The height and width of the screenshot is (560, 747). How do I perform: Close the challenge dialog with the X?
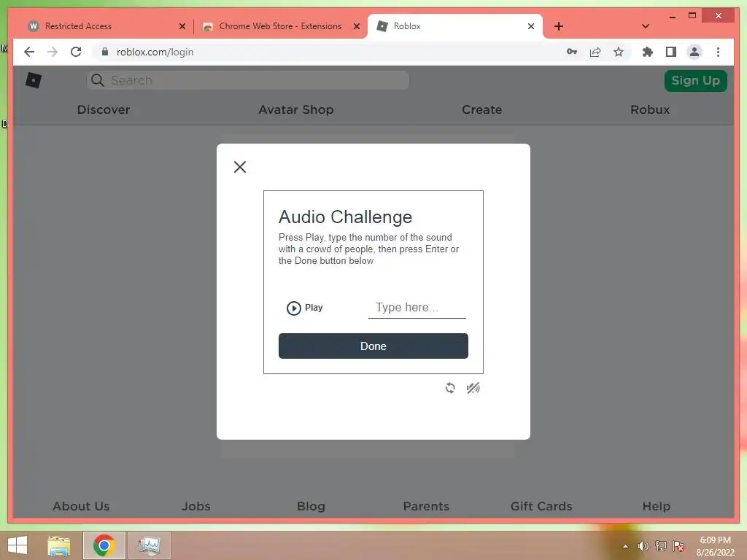click(240, 167)
